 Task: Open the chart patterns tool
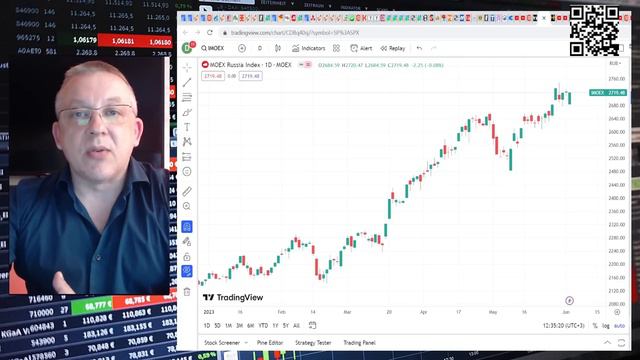[187, 142]
